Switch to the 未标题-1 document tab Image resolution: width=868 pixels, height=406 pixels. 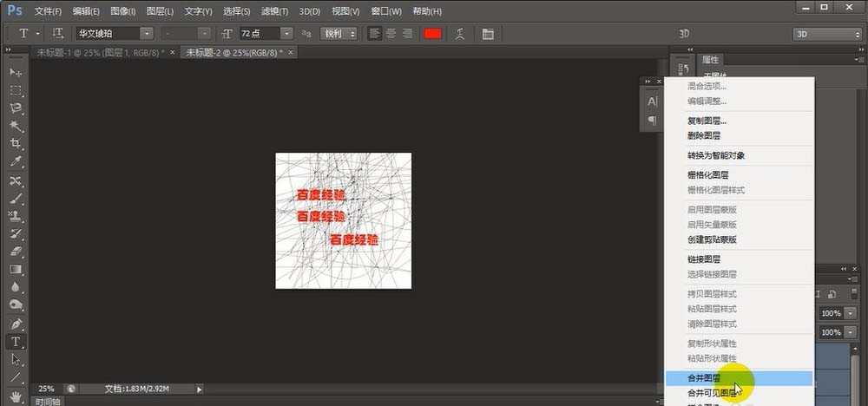[100, 52]
